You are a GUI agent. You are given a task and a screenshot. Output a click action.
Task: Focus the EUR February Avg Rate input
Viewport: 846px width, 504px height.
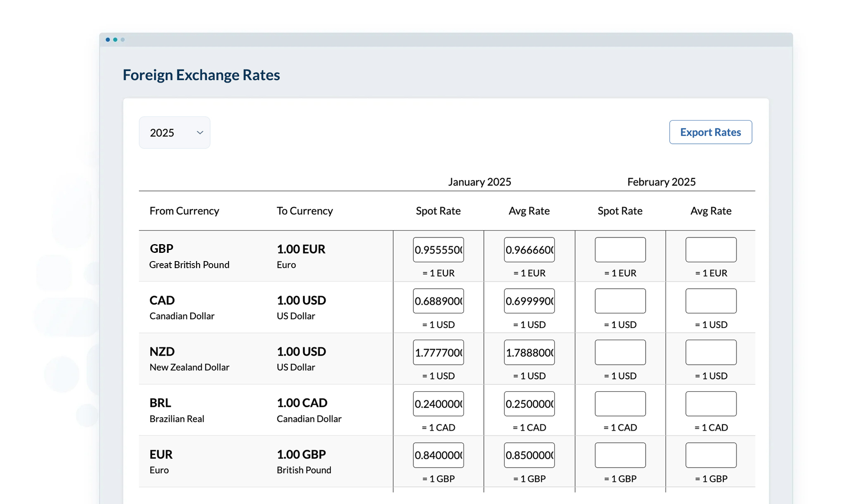(711, 455)
